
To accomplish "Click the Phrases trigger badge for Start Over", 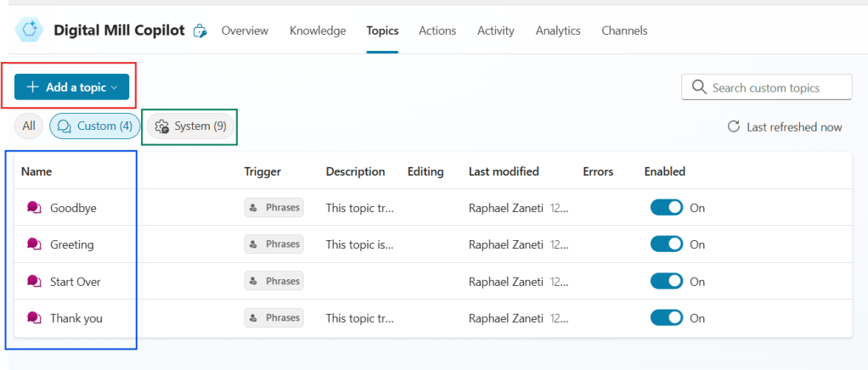I will [x=274, y=281].
